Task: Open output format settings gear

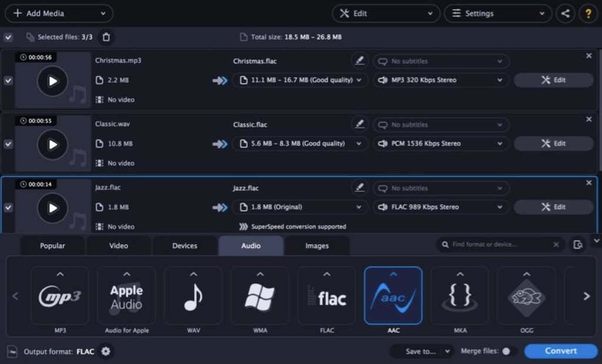Action: point(106,352)
